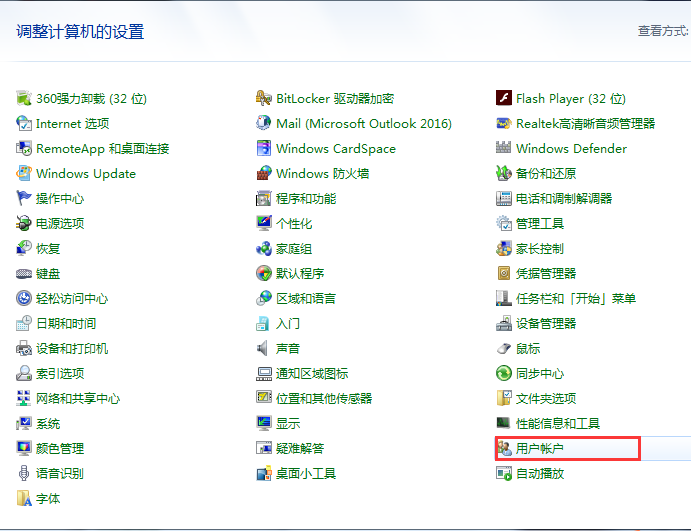The height and width of the screenshot is (531, 691).
Task: Open the 自动播放 icon
Action: click(504, 474)
